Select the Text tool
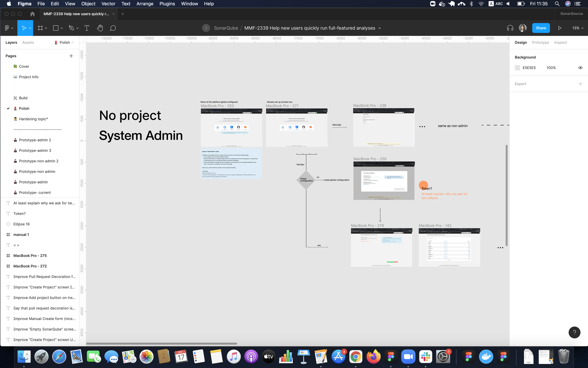 87,28
